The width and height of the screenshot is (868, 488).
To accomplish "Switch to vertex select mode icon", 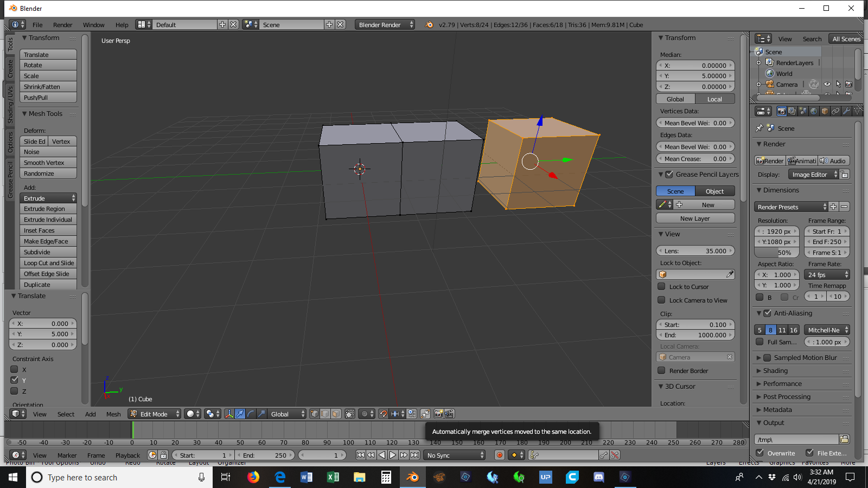I will 314,414.
